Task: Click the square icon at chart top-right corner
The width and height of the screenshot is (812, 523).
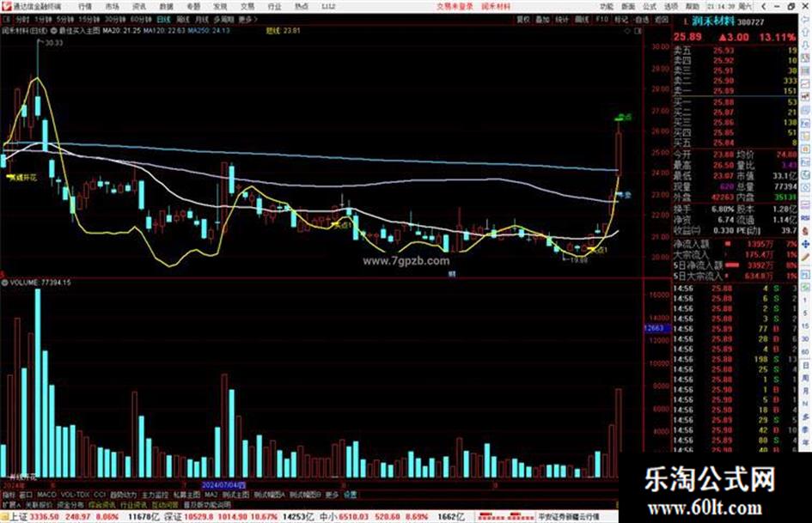Action: pyautogui.click(x=638, y=31)
